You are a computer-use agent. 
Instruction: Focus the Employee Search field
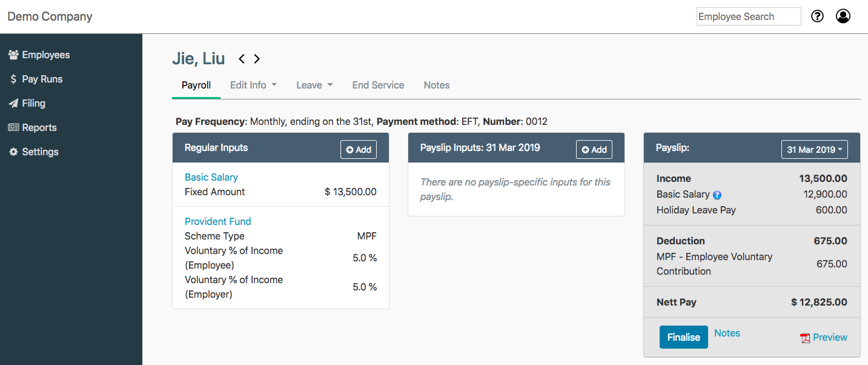pyautogui.click(x=748, y=16)
